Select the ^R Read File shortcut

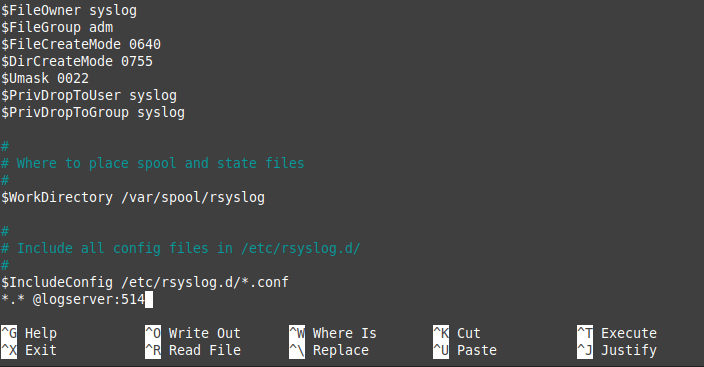[193, 350]
